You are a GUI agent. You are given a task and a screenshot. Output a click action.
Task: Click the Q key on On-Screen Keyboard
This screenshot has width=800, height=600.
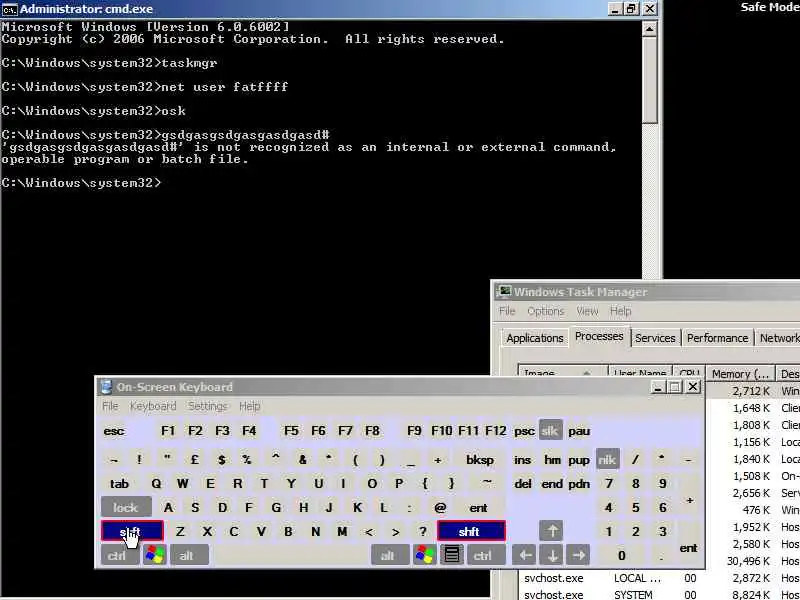click(156, 483)
